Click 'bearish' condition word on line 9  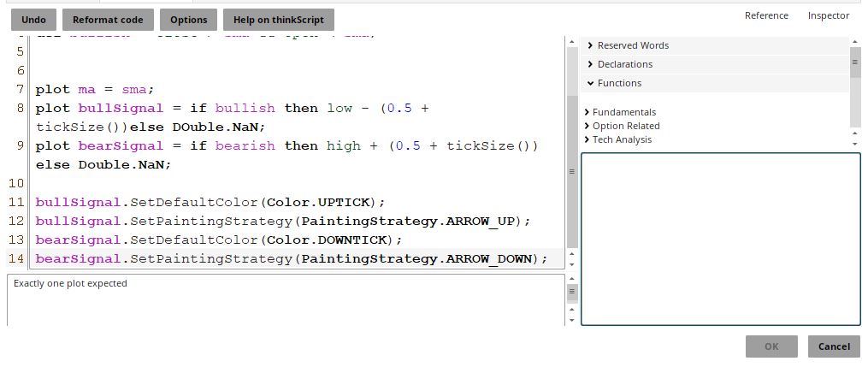(245, 146)
